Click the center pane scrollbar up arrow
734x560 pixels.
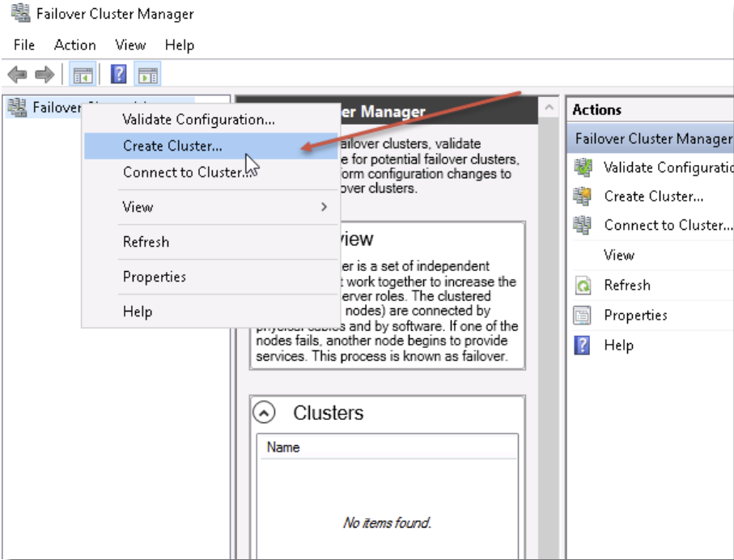pyautogui.click(x=549, y=108)
